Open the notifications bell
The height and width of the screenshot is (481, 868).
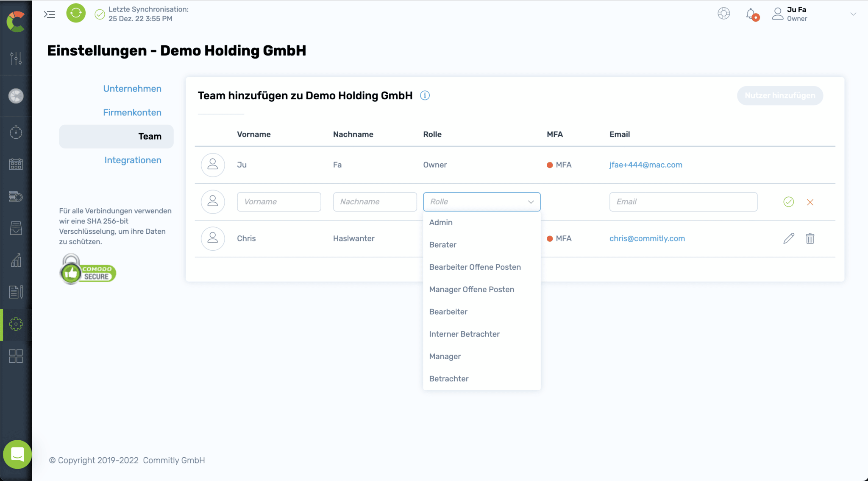[751, 14]
